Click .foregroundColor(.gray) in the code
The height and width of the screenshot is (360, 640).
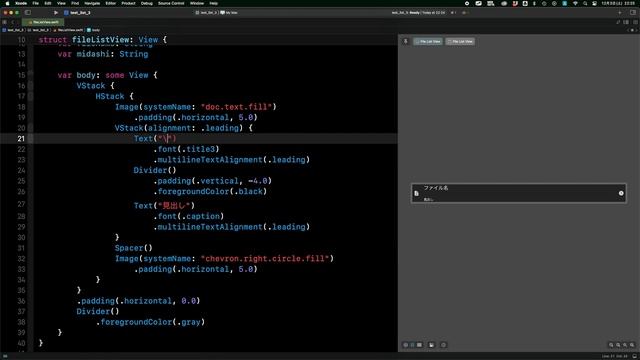150,322
